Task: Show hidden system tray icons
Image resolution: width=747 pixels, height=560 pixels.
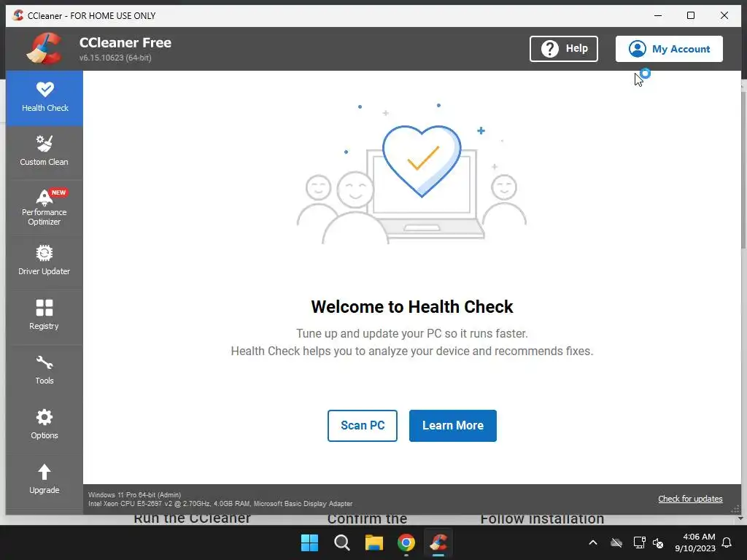Action: tap(593, 542)
